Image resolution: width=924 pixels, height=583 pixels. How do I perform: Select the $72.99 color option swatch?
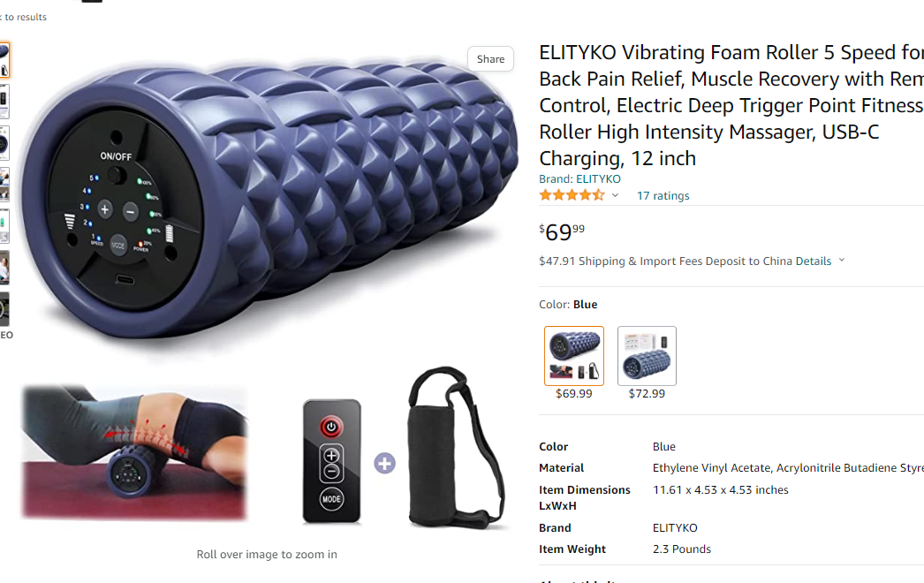coord(647,356)
